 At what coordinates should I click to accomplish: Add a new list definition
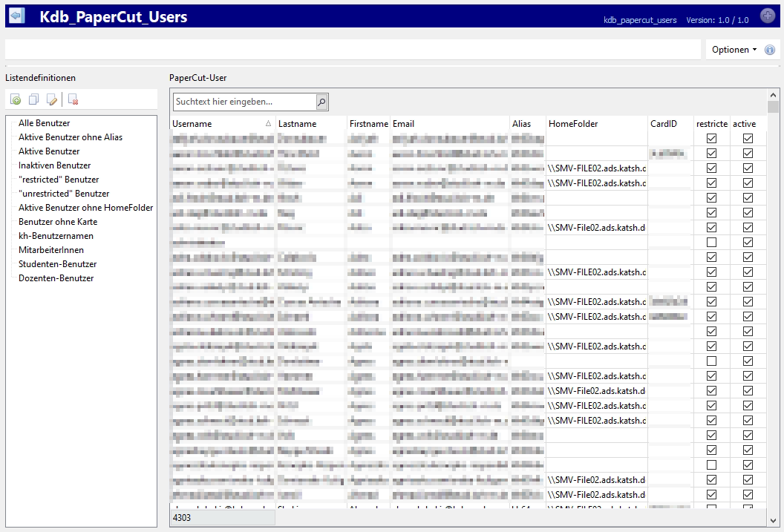pos(16,99)
